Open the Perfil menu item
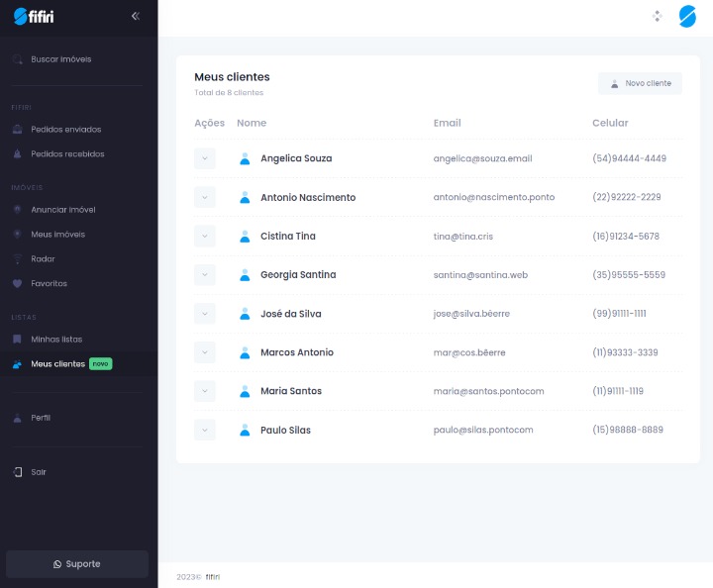Screen dimensions: 713x588 [x=41, y=418]
